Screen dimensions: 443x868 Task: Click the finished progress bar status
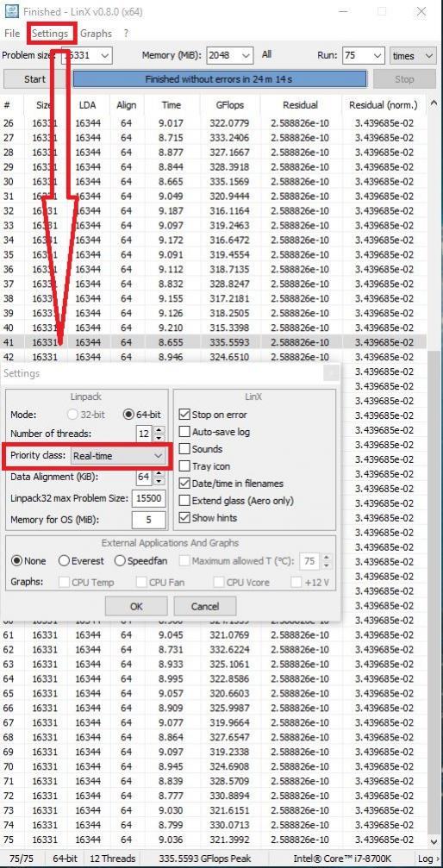[x=219, y=79]
